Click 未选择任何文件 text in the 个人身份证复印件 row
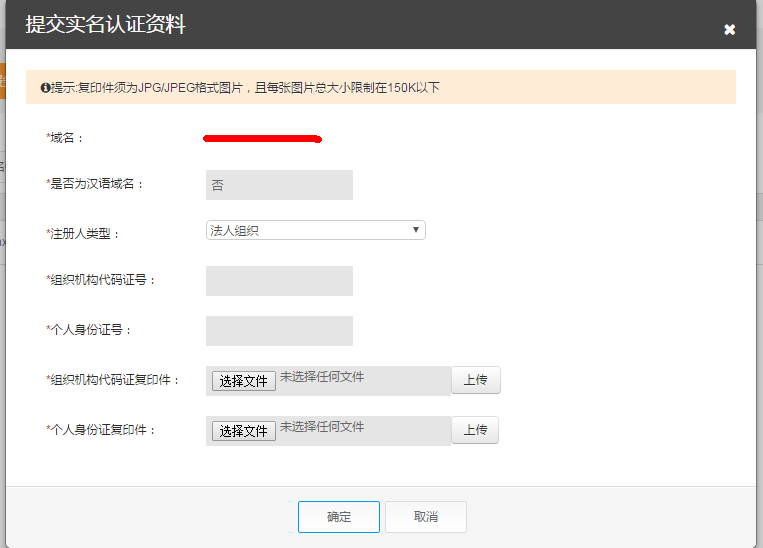Viewport: 763px width, 548px height. [322, 427]
